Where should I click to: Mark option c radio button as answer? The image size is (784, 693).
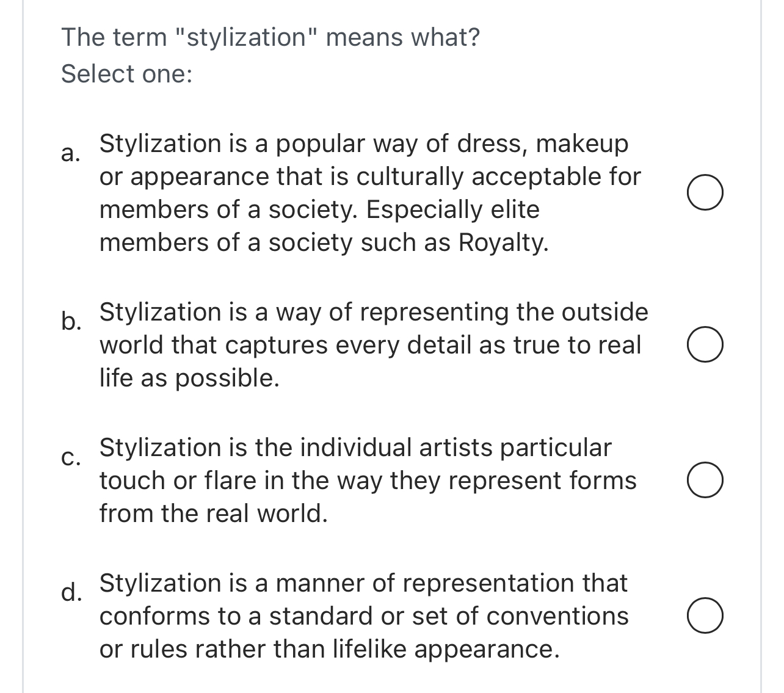coord(705,481)
